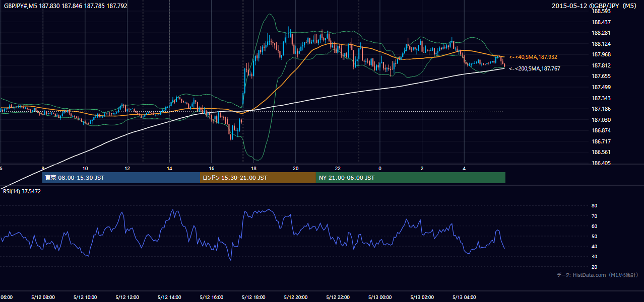Click the 5/12 18:00 time label
The height and width of the screenshot is (302, 644).
(x=253, y=297)
